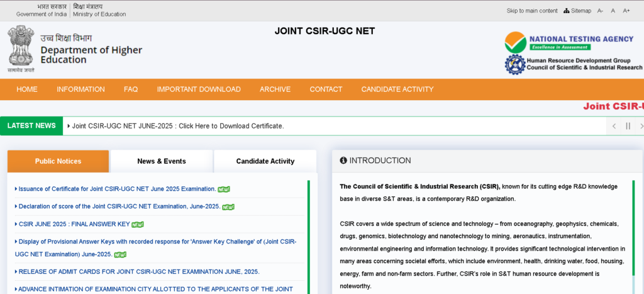Switch to the Candidate Activity tab
This screenshot has height=294, width=644.
point(265,161)
